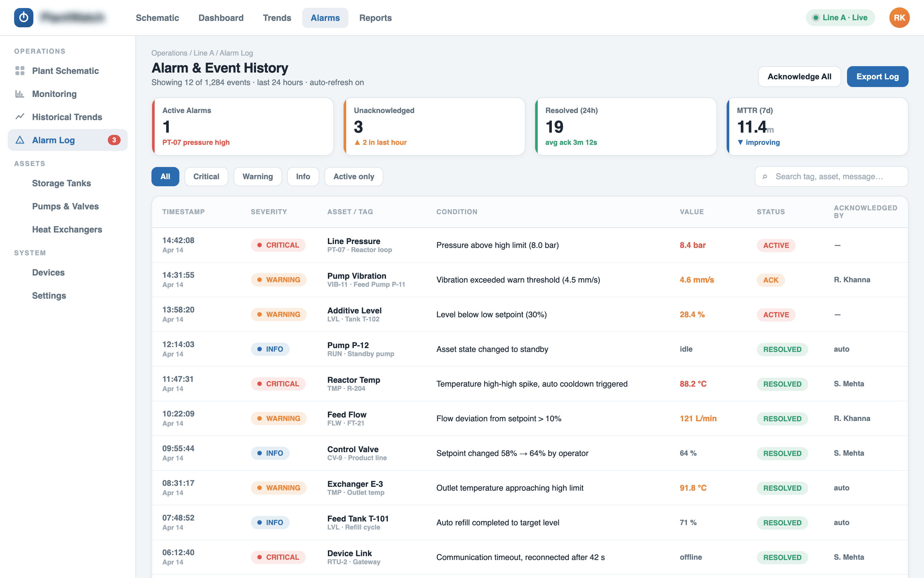Click the Historical Trends line icon
Screen dimensions: 924x578
[20, 117]
